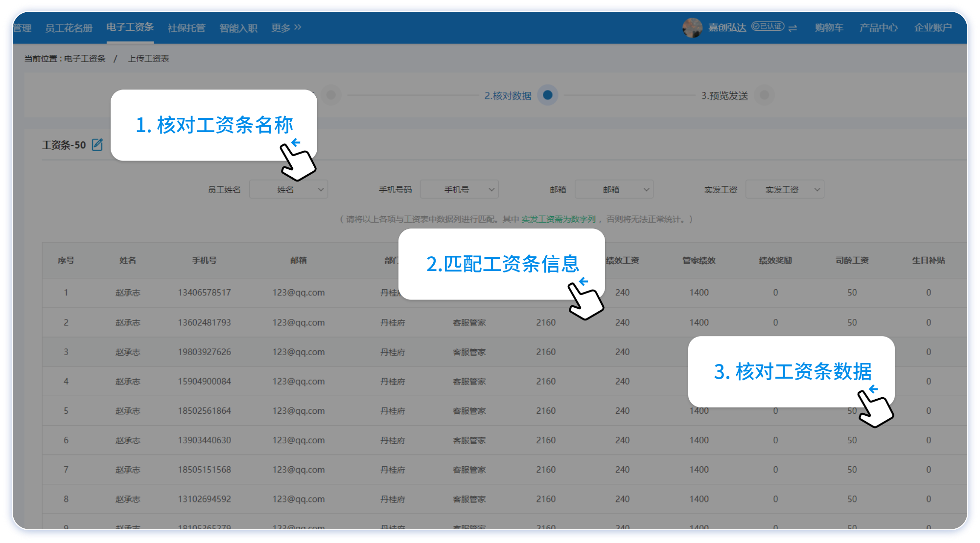980x543 pixels.
Task: Open the 手机号码 dropdown showing 手机号
Action: tap(459, 189)
